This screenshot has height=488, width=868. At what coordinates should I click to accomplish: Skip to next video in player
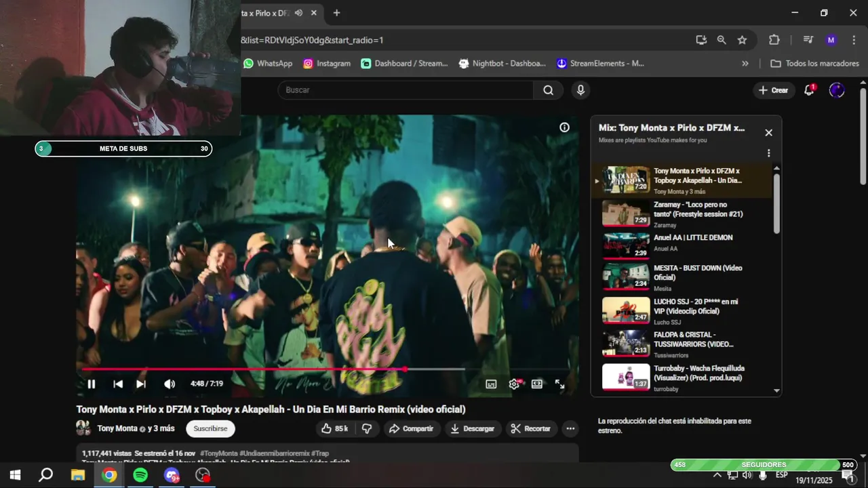coord(141,384)
